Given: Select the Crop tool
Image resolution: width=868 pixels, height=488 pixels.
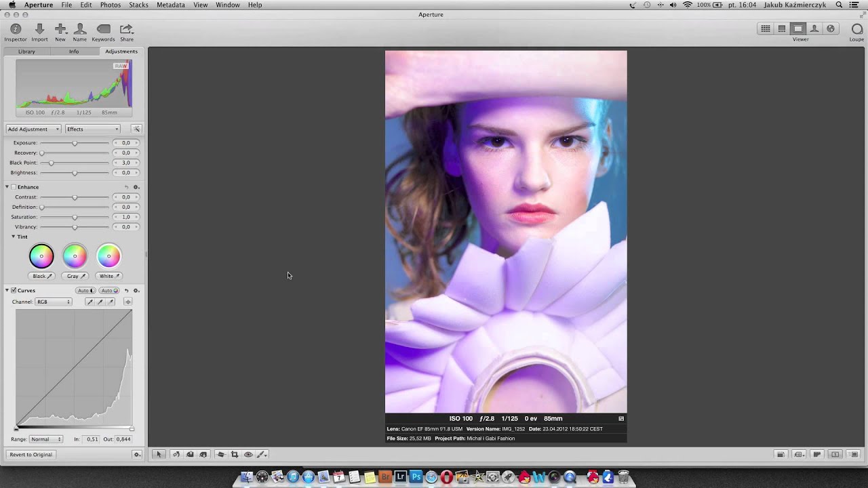Looking at the screenshot, I should 235,454.
